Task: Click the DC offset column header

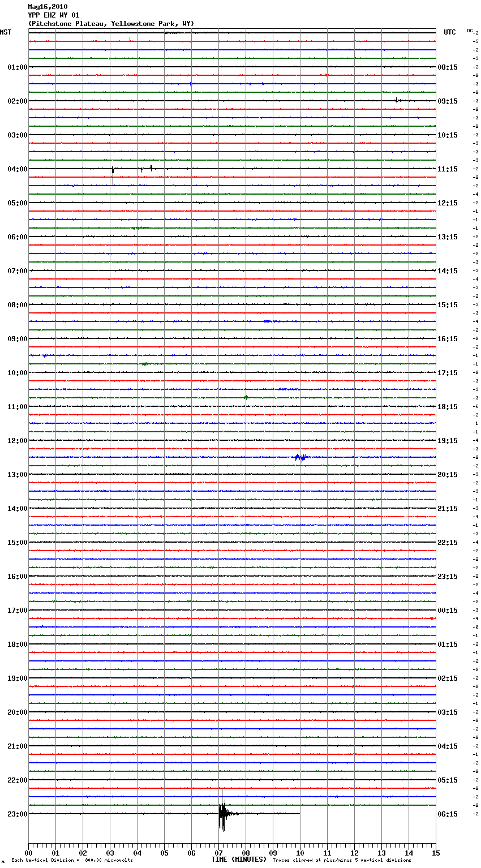Action: coord(470,31)
